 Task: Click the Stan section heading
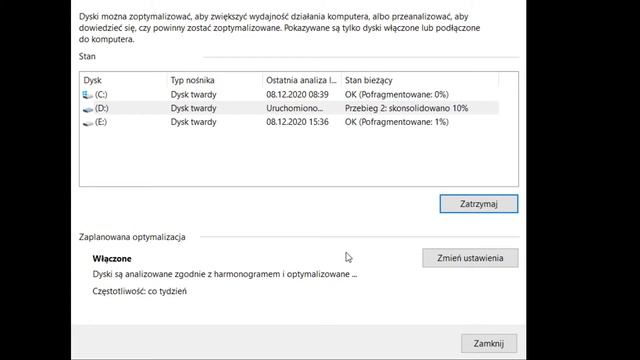coord(87,56)
